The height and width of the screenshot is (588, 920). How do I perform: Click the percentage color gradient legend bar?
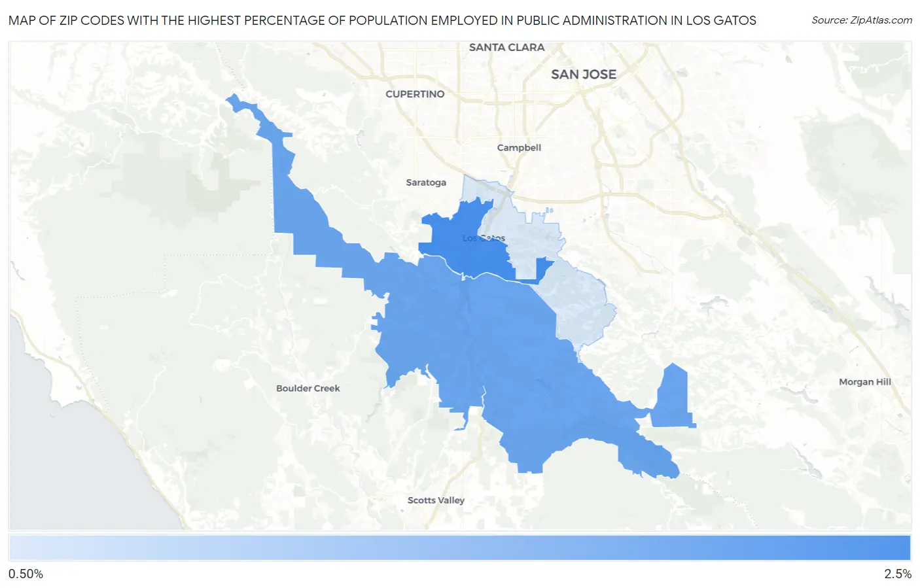459,548
